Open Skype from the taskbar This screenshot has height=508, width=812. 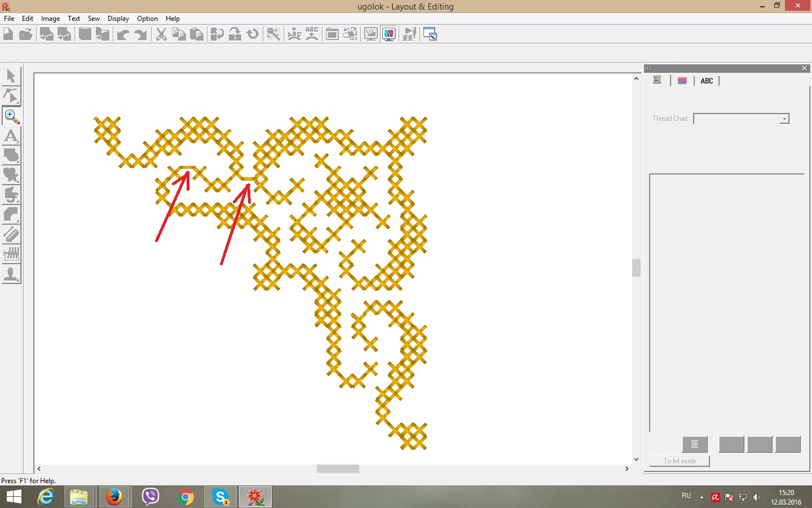point(220,497)
